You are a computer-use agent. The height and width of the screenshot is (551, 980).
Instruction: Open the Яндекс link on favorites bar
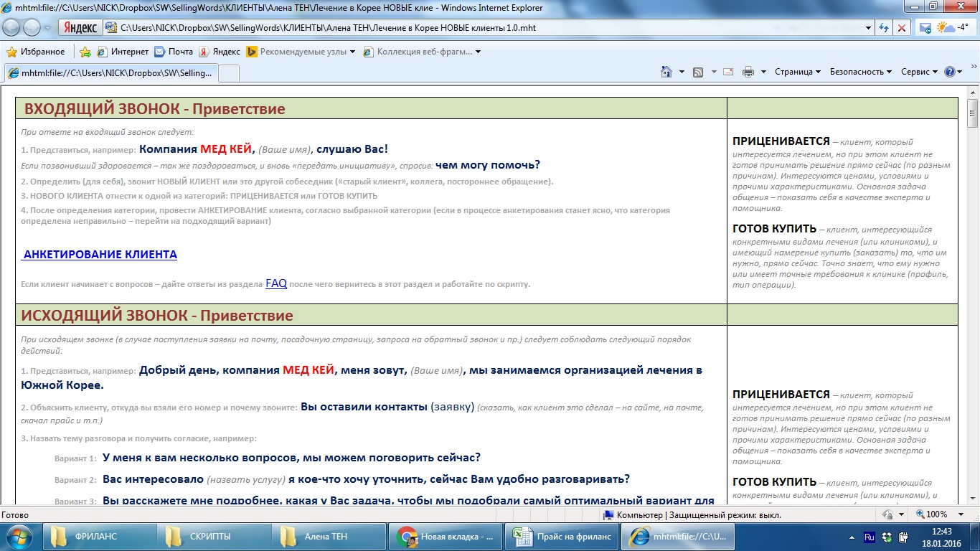pos(220,52)
